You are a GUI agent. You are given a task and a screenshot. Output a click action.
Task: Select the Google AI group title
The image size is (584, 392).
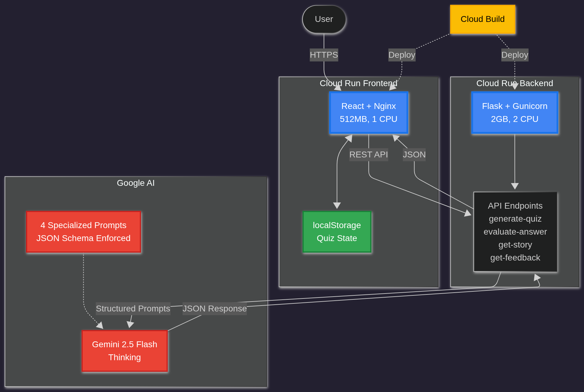136,183
